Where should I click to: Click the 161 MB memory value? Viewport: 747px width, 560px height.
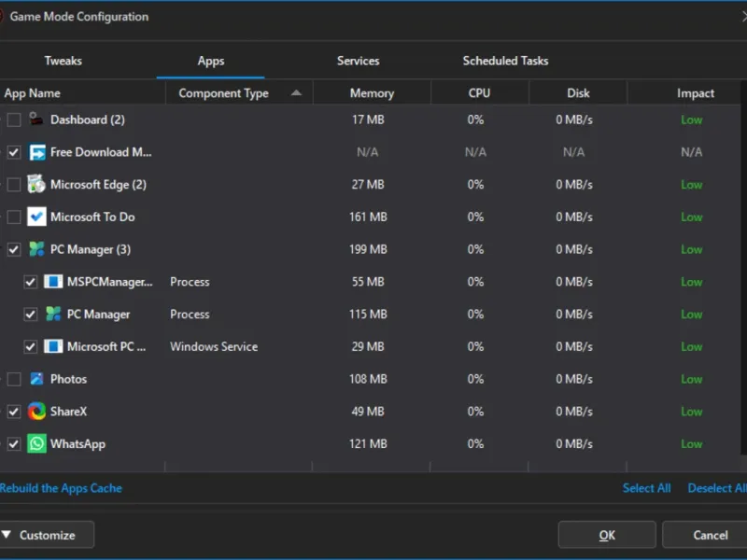click(x=368, y=217)
